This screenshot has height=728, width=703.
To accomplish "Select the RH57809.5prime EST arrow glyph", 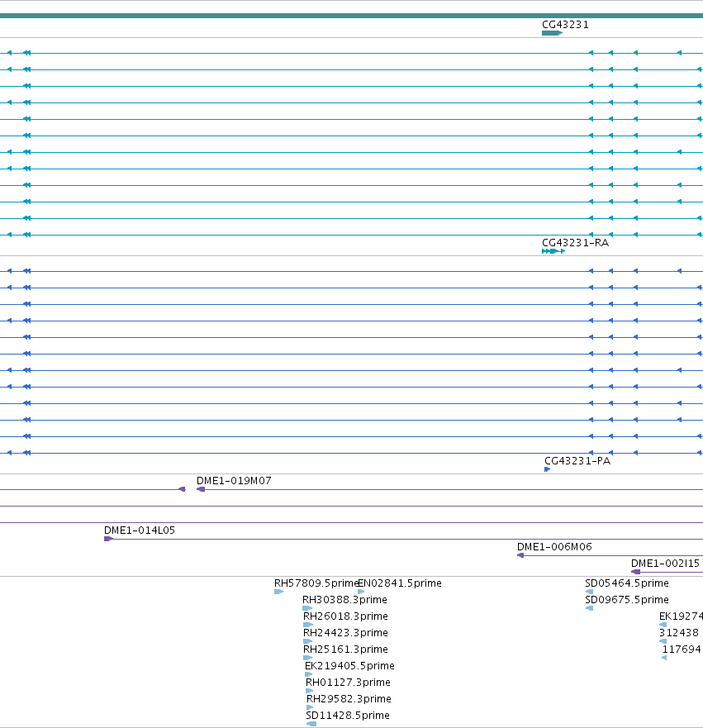I will 279,592.
